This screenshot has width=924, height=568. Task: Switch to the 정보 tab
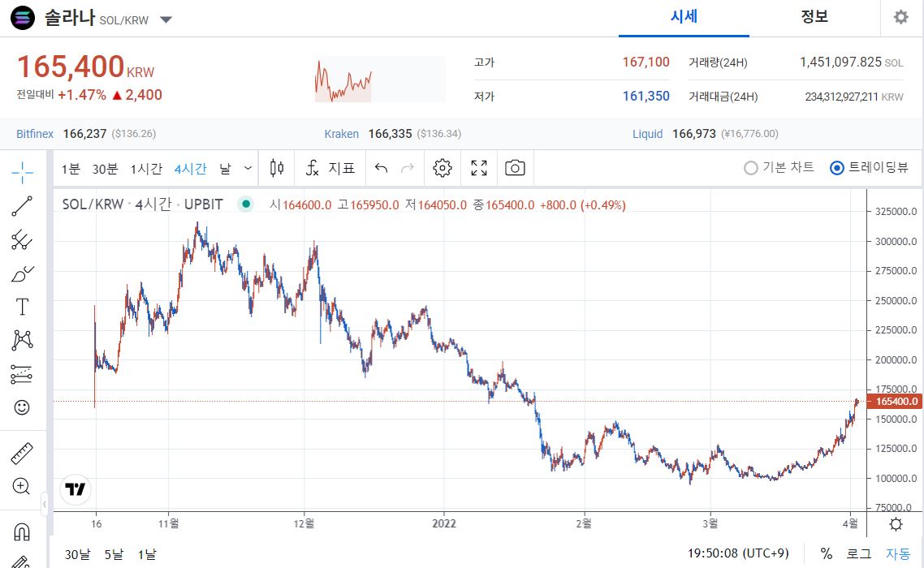point(814,17)
